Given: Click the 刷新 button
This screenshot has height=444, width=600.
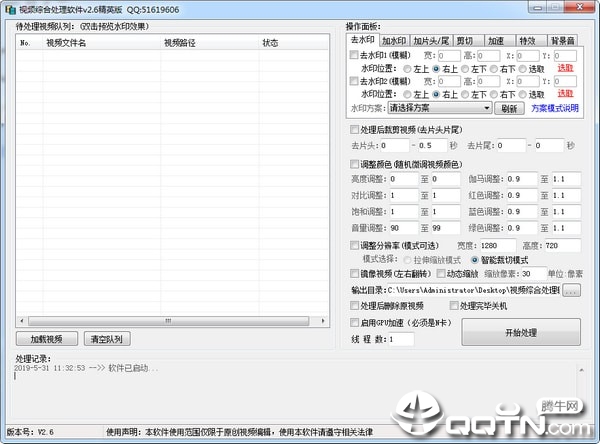Looking at the screenshot, I should coord(509,108).
